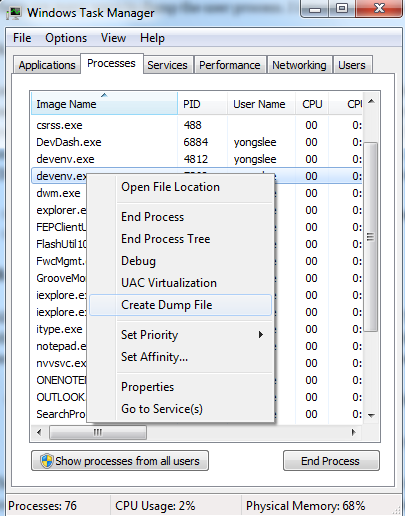
Task: Sort by Image Name column header
Action: 104,104
